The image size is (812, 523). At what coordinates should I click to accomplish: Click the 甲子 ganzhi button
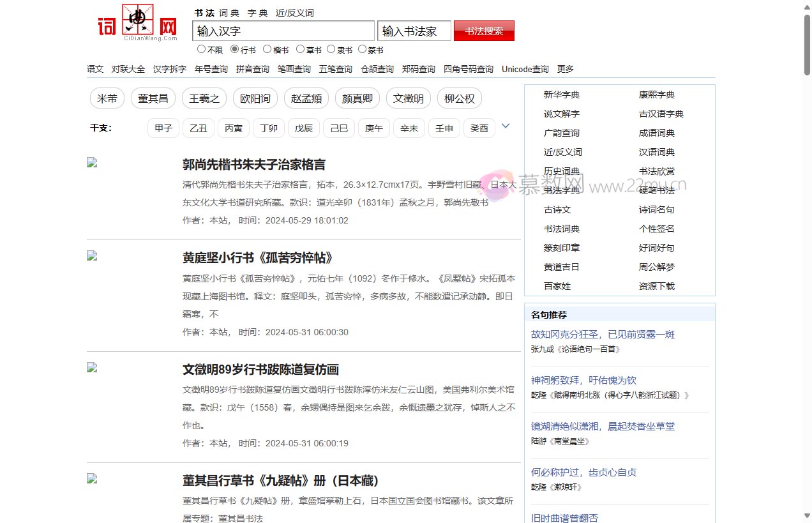(163, 128)
